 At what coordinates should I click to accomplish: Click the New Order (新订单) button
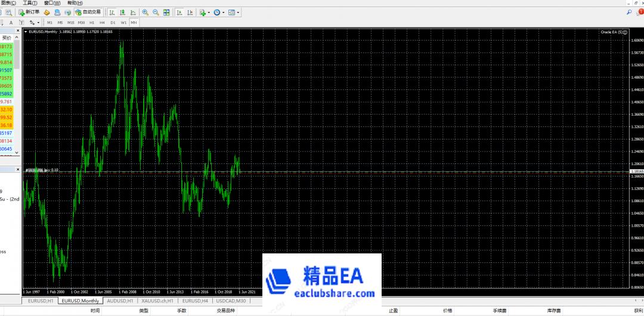(29, 12)
